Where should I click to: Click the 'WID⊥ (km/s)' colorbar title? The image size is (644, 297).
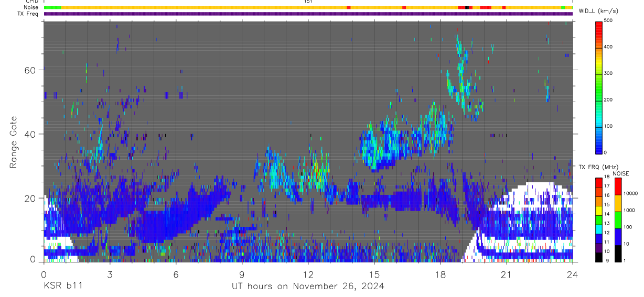click(598, 10)
